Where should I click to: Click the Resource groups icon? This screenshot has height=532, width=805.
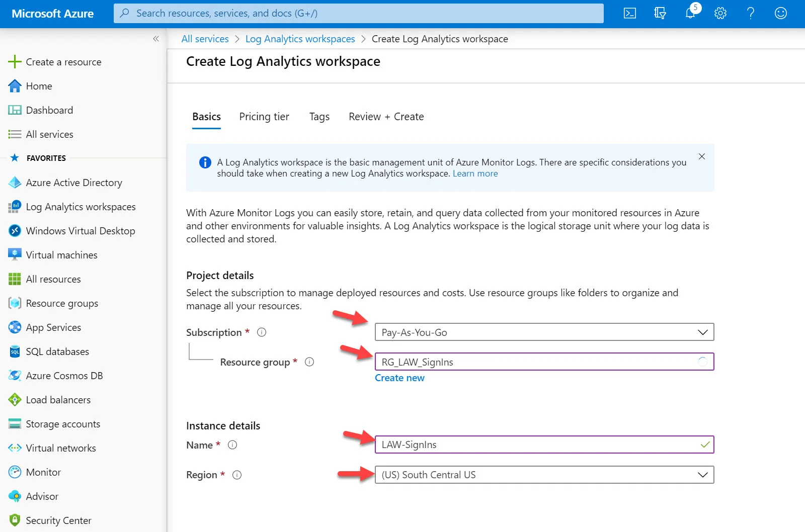(15, 303)
